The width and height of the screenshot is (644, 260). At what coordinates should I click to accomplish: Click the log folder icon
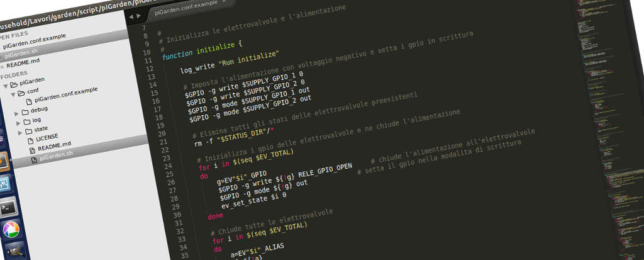point(26,122)
